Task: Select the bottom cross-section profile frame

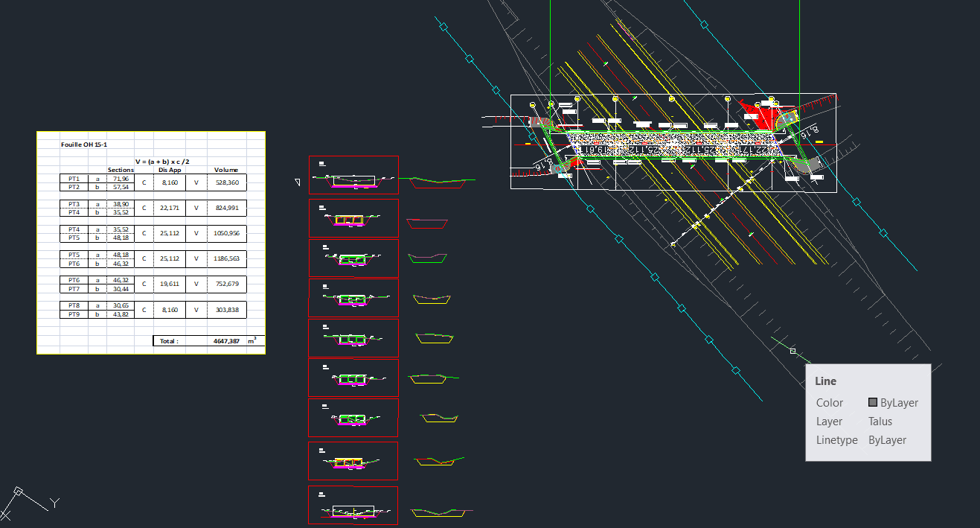Action: pos(353,506)
